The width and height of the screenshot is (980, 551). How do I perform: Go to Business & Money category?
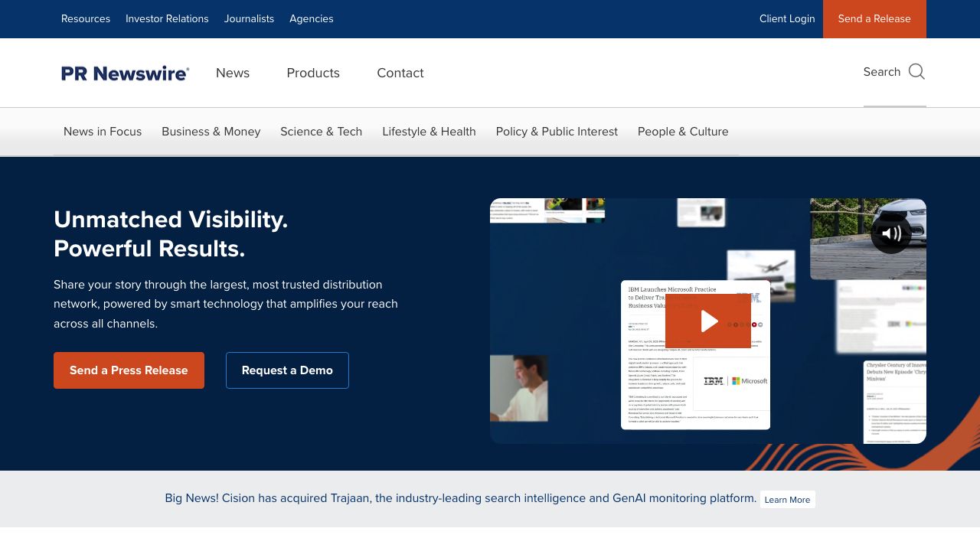(x=211, y=132)
